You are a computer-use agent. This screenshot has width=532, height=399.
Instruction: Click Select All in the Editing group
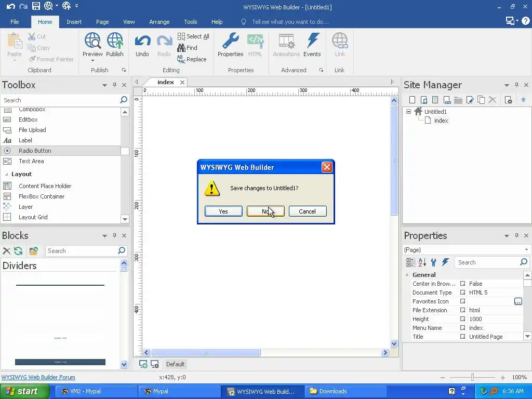point(193,36)
